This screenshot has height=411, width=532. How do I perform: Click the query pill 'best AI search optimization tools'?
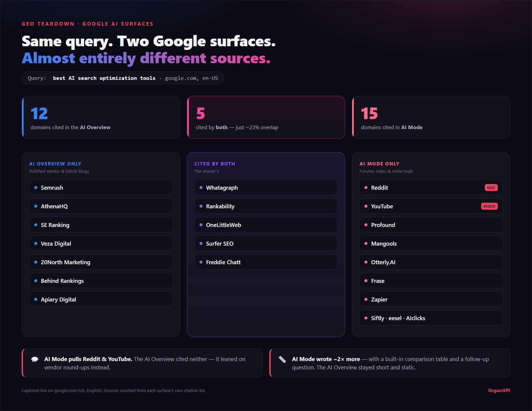[x=123, y=78]
